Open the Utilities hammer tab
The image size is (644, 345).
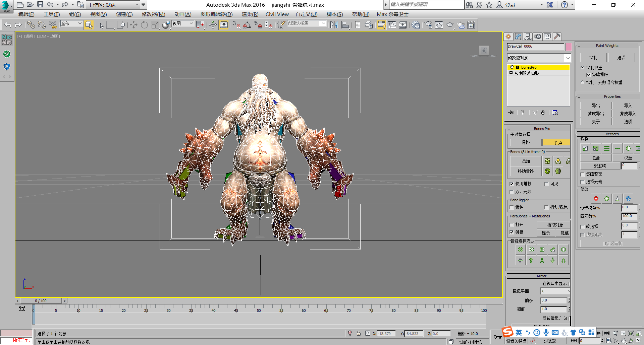point(557,37)
